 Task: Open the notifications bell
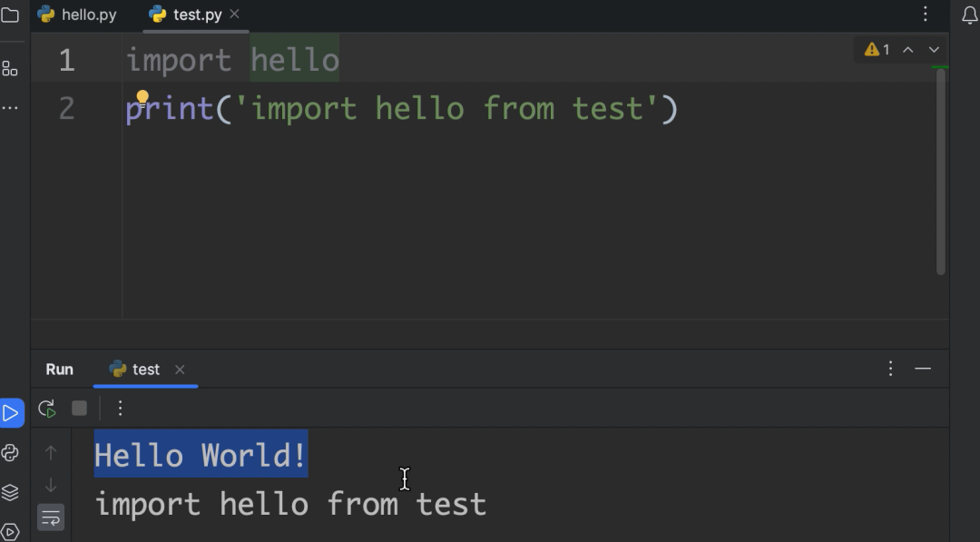click(969, 15)
